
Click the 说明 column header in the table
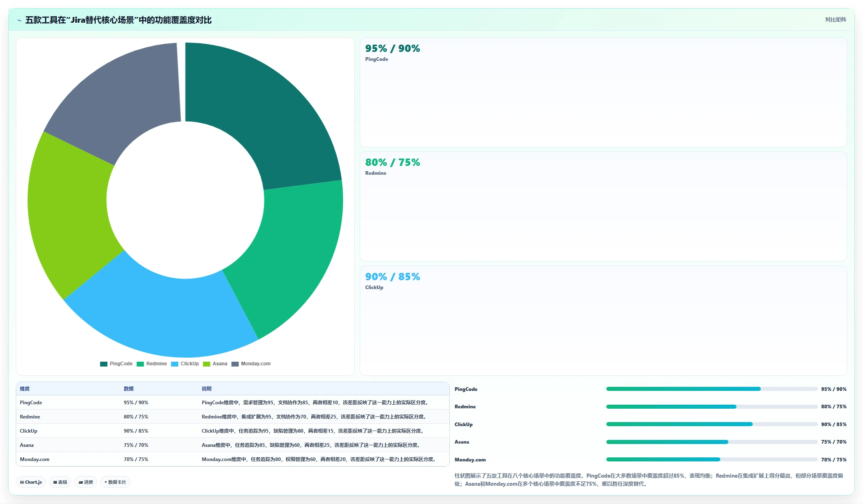click(206, 388)
